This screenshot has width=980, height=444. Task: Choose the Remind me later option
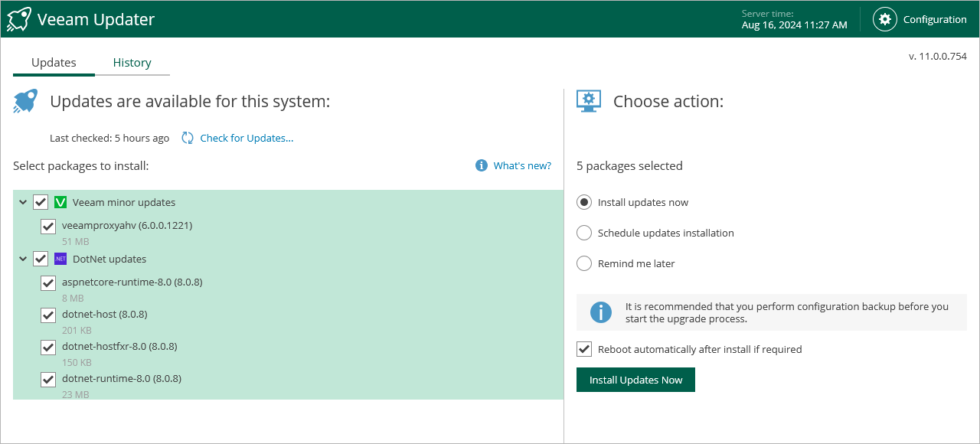(584, 263)
